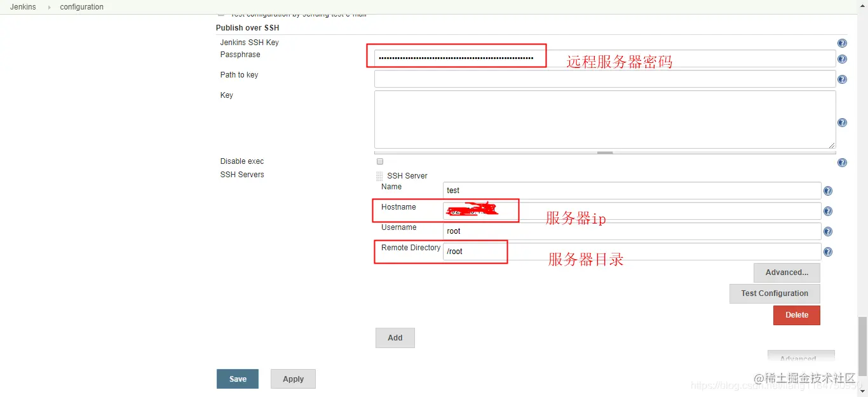Screen dimensions: 868x397
Task: Add a new SSH server
Action: [x=395, y=338]
